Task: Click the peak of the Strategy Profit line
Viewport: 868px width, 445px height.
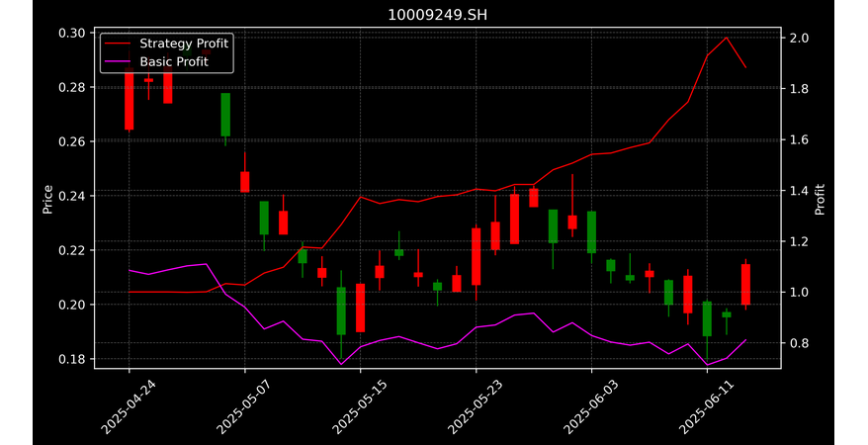Action: click(727, 38)
